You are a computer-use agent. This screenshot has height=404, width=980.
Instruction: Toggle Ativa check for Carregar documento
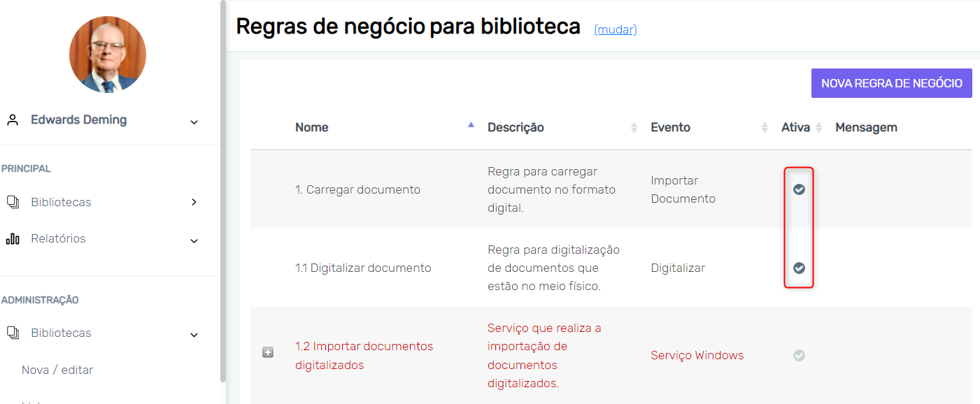(799, 189)
